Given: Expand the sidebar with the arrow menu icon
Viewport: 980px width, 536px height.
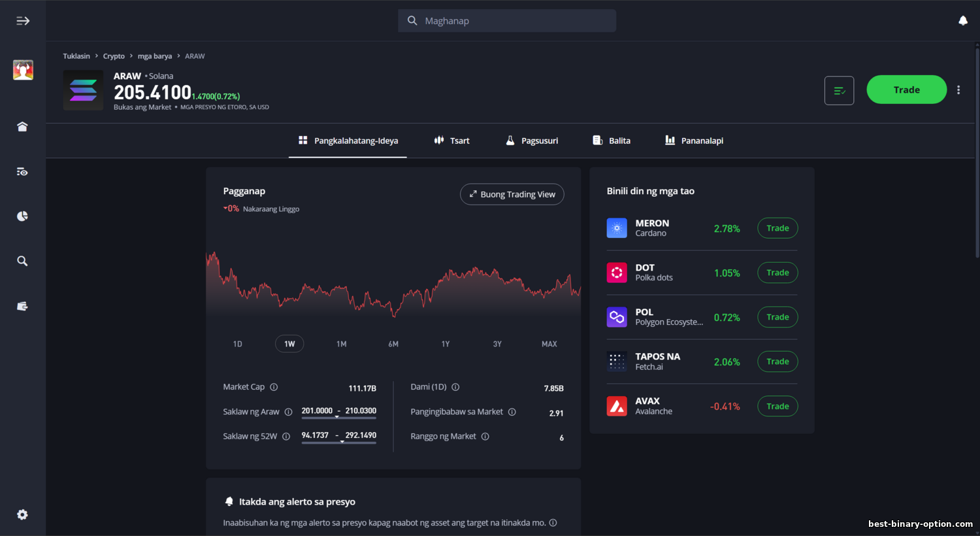Looking at the screenshot, I should 23,21.
